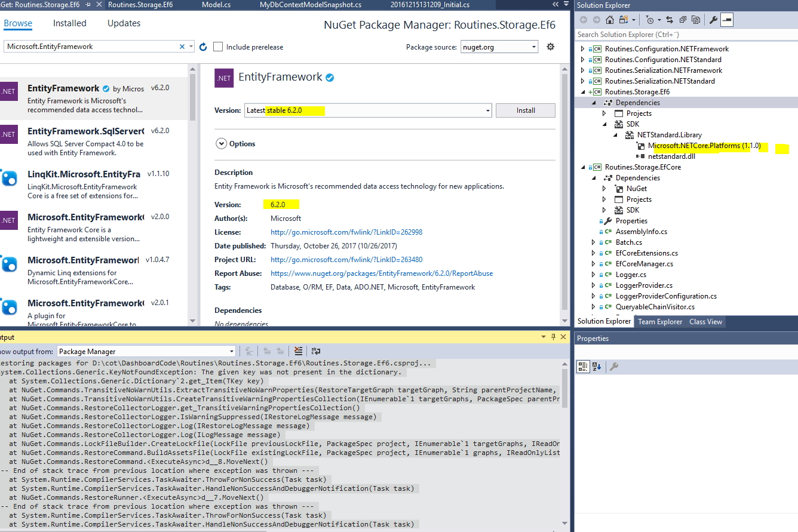Click package list vertical scrollbar
798x532 pixels.
(x=192, y=194)
